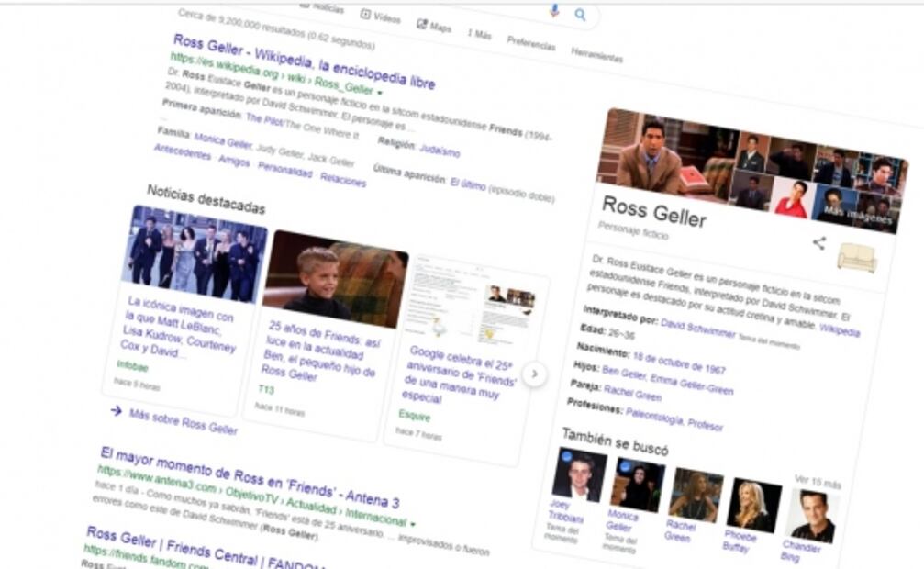Click the right arrow on news carousel

(x=534, y=374)
